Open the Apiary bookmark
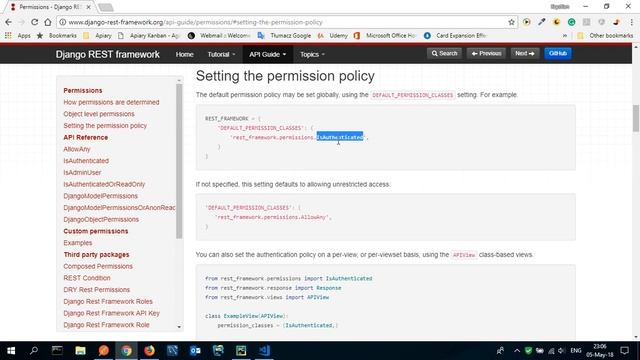Screen dimensions: 640x360 (97, 36)
